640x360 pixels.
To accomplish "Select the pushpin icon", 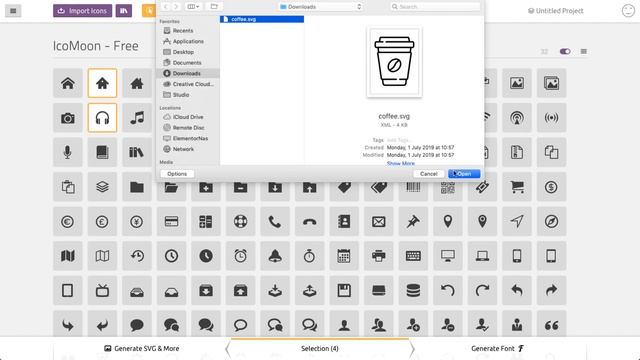I will pyautogui.click(x=413, y=222).
